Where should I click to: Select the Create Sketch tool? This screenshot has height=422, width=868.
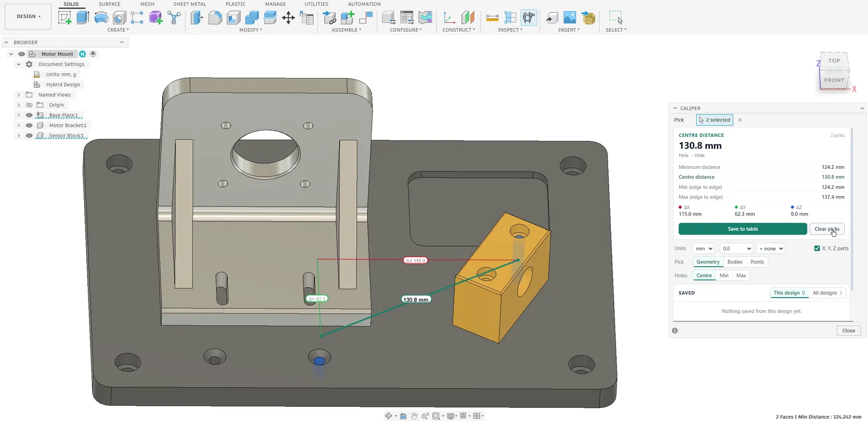[65, 17]
